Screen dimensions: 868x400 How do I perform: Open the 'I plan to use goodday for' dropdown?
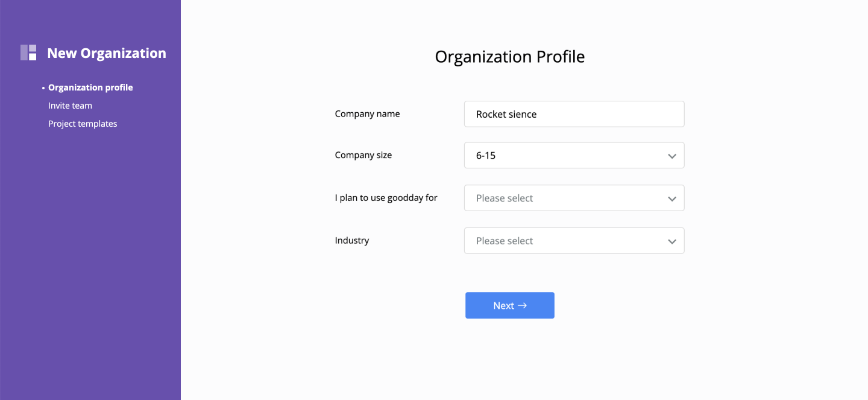574,198
